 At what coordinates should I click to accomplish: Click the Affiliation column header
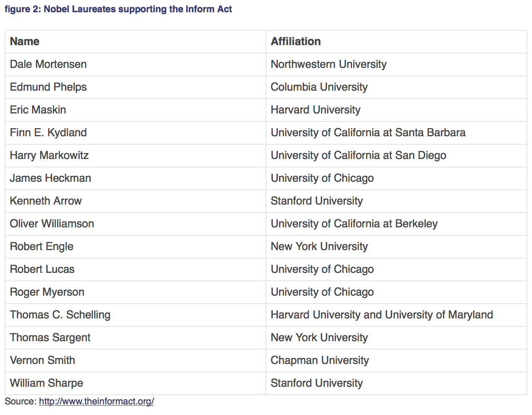(296, 41)
